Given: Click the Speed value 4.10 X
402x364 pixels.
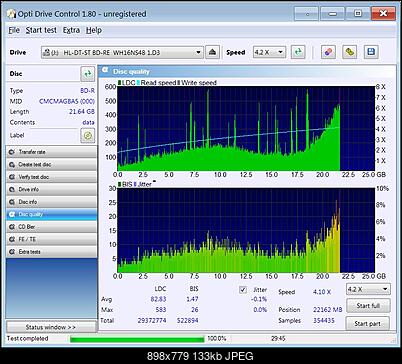Looking at the screenshot, I should (x=322, y=292).
